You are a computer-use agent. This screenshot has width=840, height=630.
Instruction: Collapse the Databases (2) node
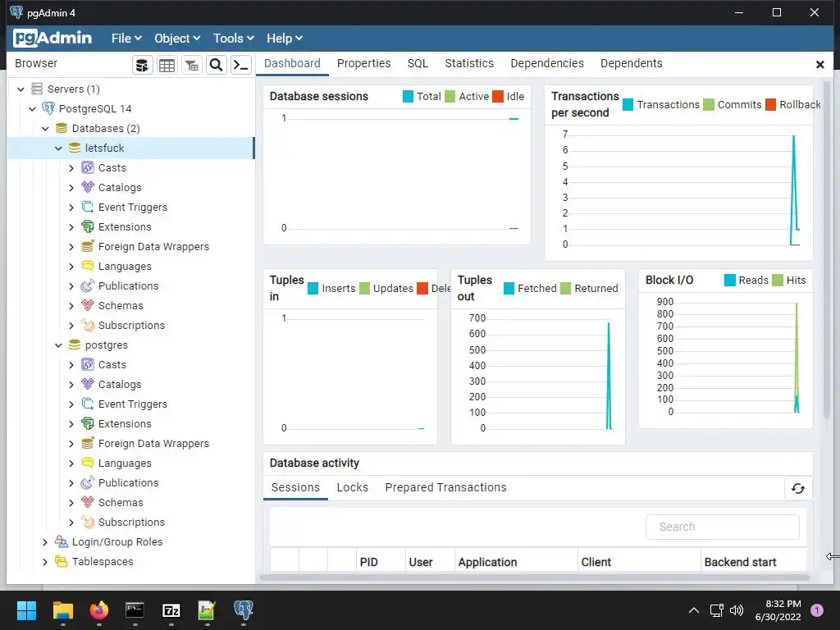tap(46, 129)
